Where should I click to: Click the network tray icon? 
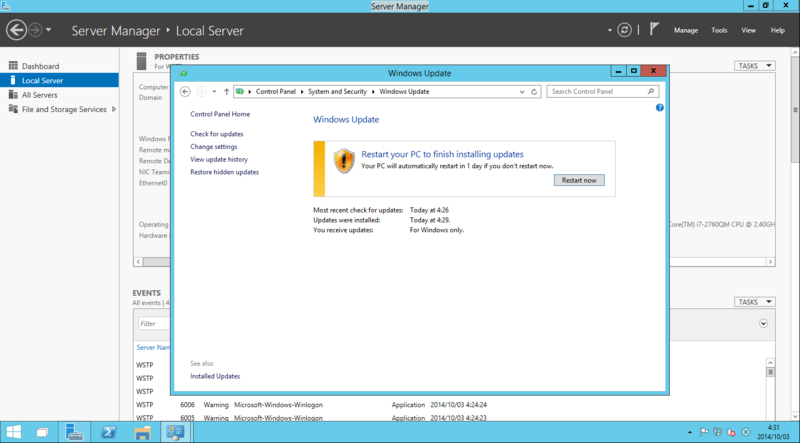[718, 432]
